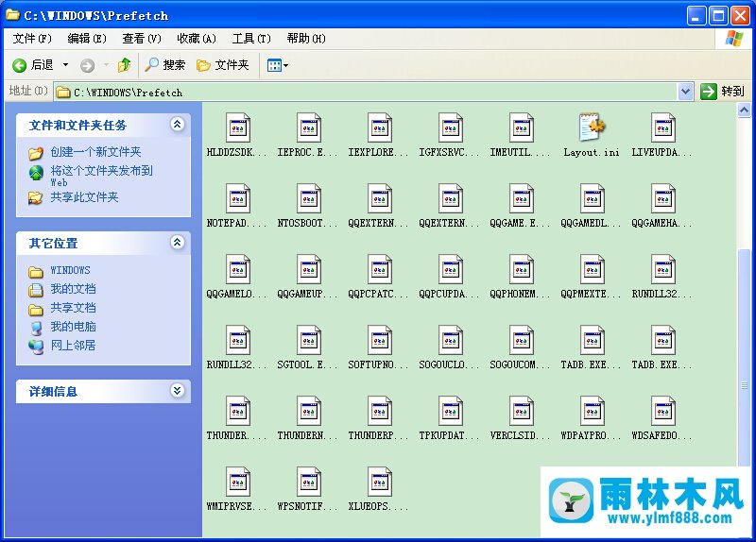Collapse the 其它位置 panel
The image size is (756, 542).
(x=178, y=243)
